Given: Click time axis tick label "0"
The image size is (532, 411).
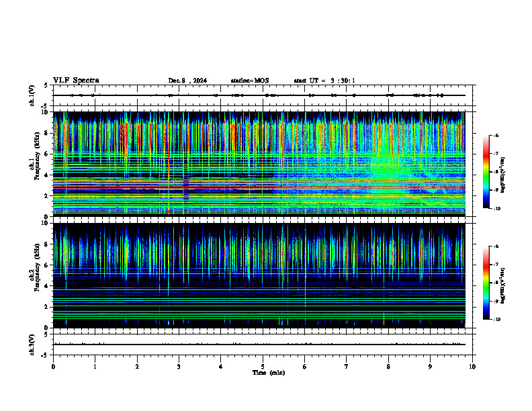Looking at the screenshot, I should (53, 367).
